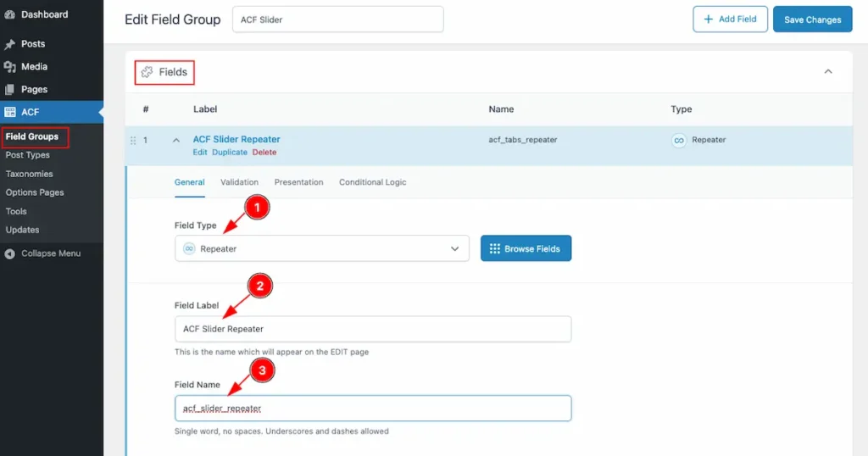This screenshot has height=456, width=868.
Task: Collapse the Fields panel with chevron
Action: (x=828, y=72)
